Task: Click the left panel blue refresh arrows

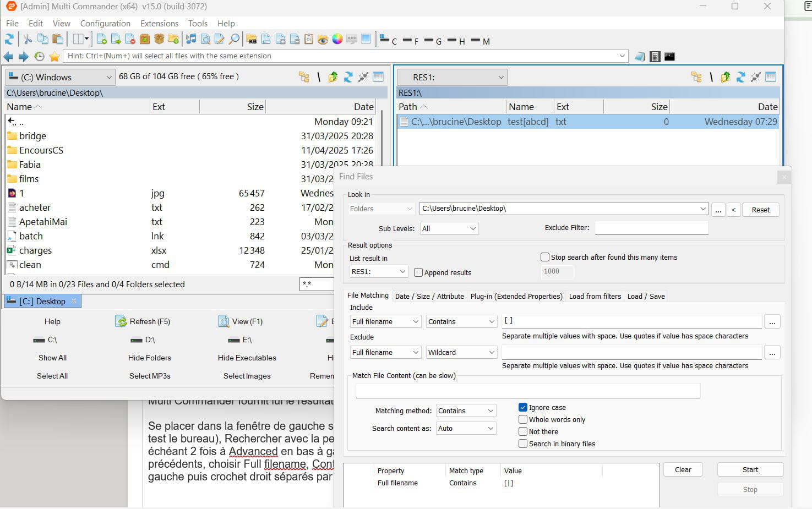Action: pyautogui.click(x=348, y=77)
